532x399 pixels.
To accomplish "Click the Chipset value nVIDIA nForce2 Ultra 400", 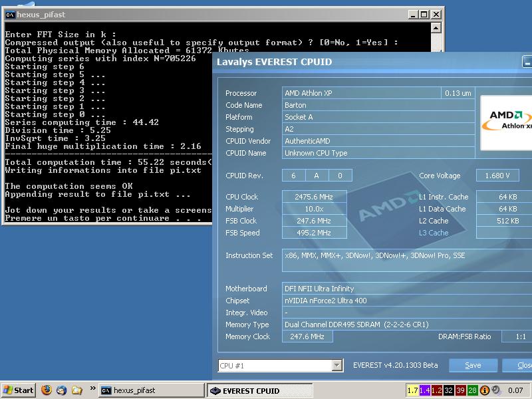I will (x=407, y=301).
